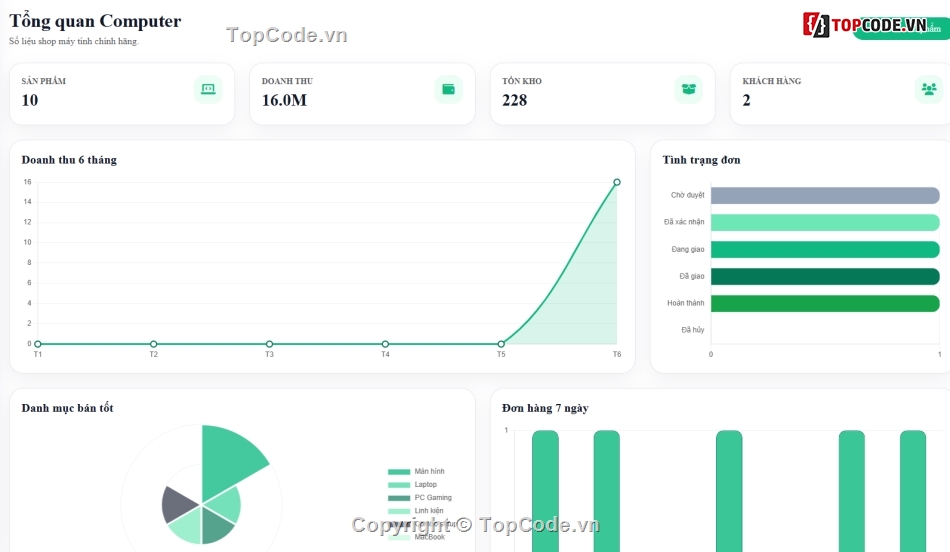Click the first bar in Đơn hàng 7 ngày
This screenshot has width=950, height=552.
(x=545, y=491)
